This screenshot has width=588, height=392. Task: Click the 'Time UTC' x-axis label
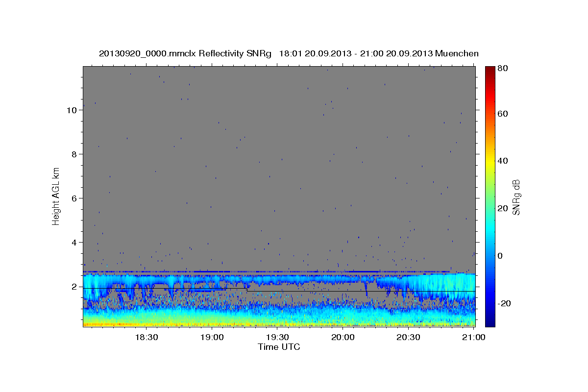pos(279,347)
